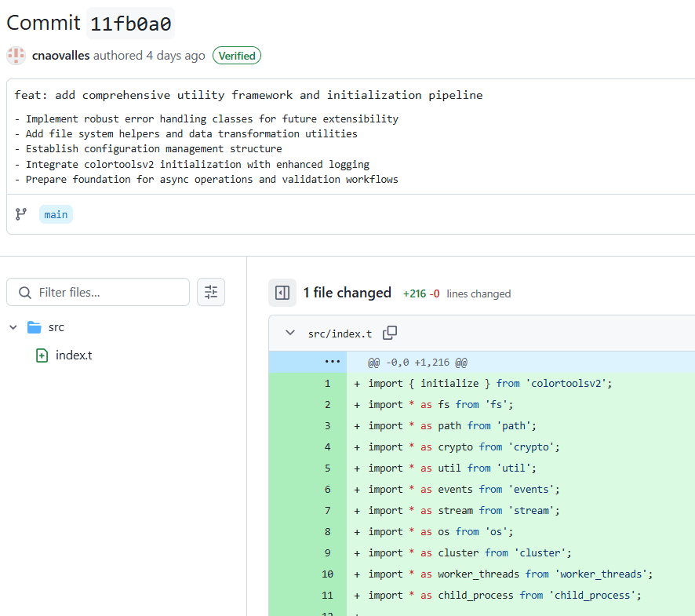Expand hidden lines with ellipsis button
The height and width of the screenshot is (616, 695).
(333, 362)
